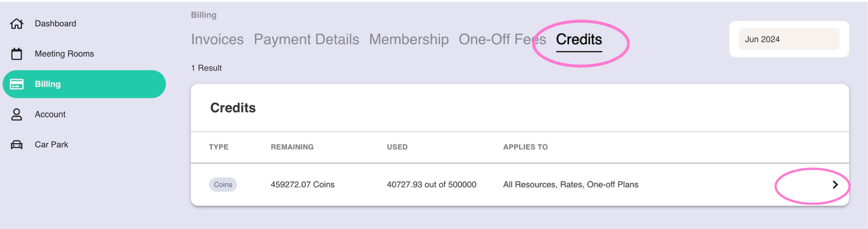Click the Dashboard home icon

pos(17,24)
